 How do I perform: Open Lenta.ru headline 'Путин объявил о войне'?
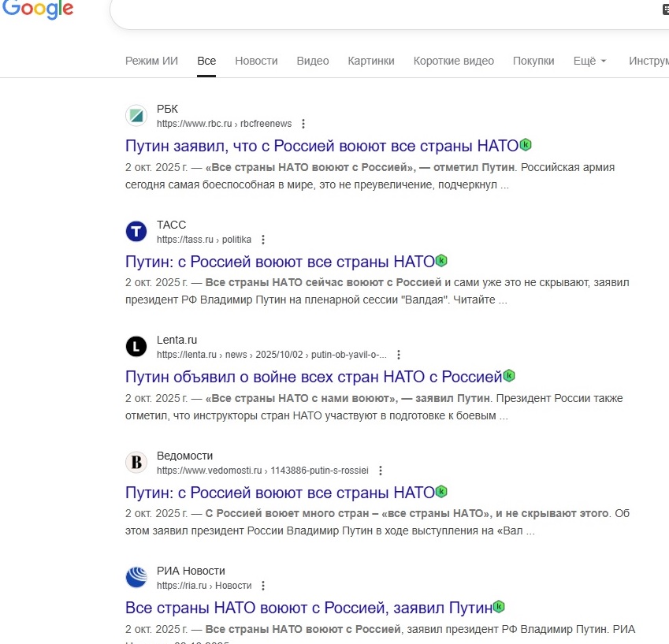[314, 377]
